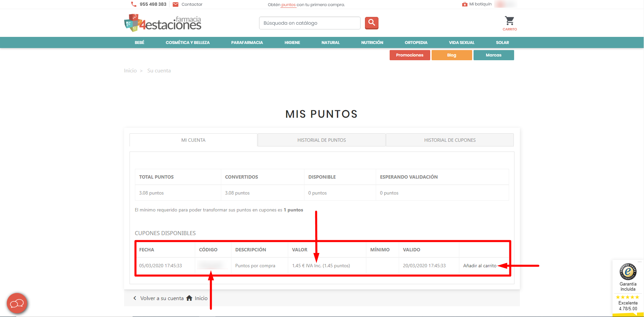This screenshot has width=644, height=317.
Task: Open the VIDA SEXUAL menu
Action: tap(462, 43)
